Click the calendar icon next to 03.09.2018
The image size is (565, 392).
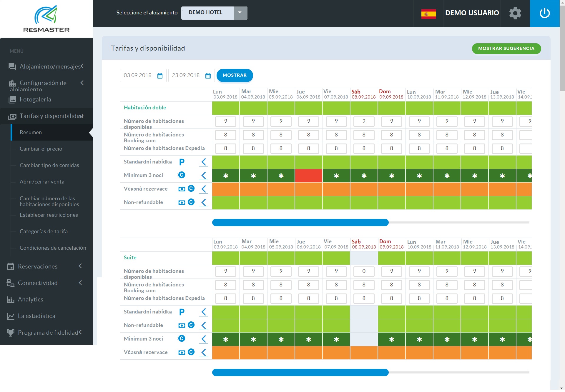click(159, 75)
